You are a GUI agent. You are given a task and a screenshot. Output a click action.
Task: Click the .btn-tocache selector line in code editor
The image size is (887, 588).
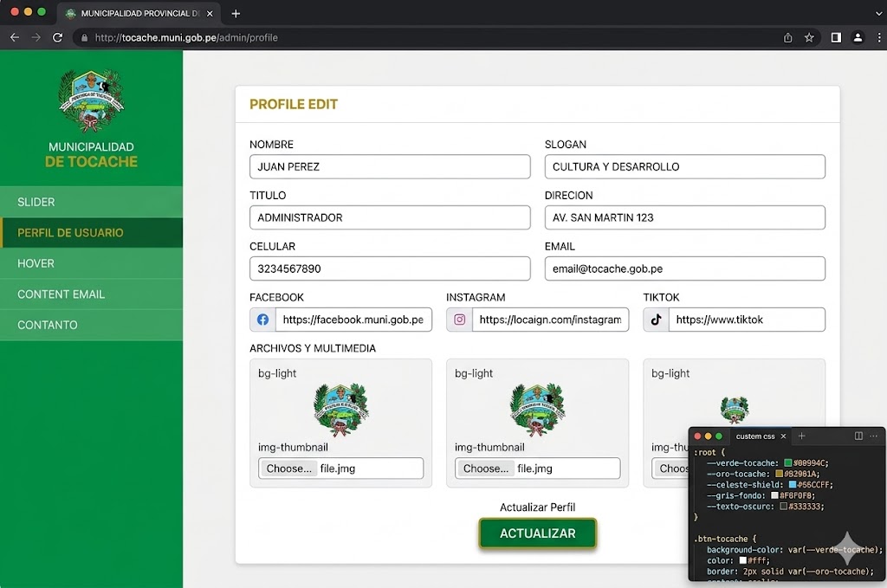[725, 539]
